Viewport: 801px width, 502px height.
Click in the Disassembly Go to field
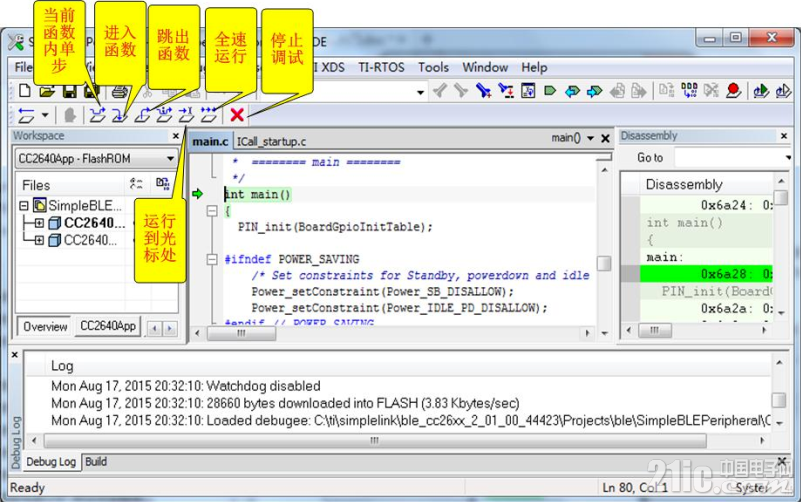[x=728, y=158]
